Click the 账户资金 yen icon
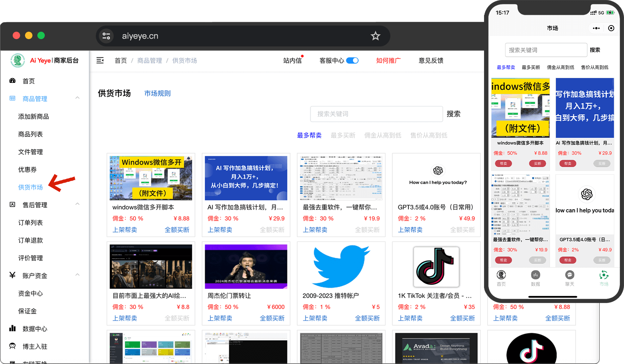 click(12, 275)
